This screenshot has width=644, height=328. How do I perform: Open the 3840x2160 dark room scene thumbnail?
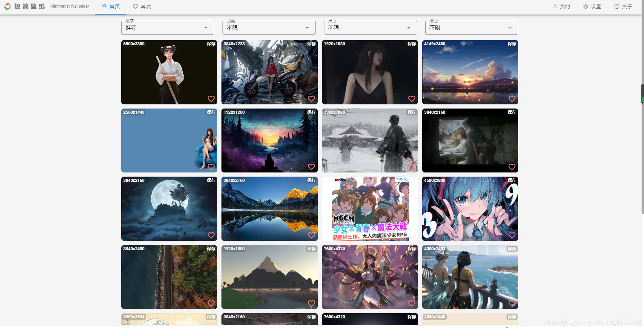(470, 141)
